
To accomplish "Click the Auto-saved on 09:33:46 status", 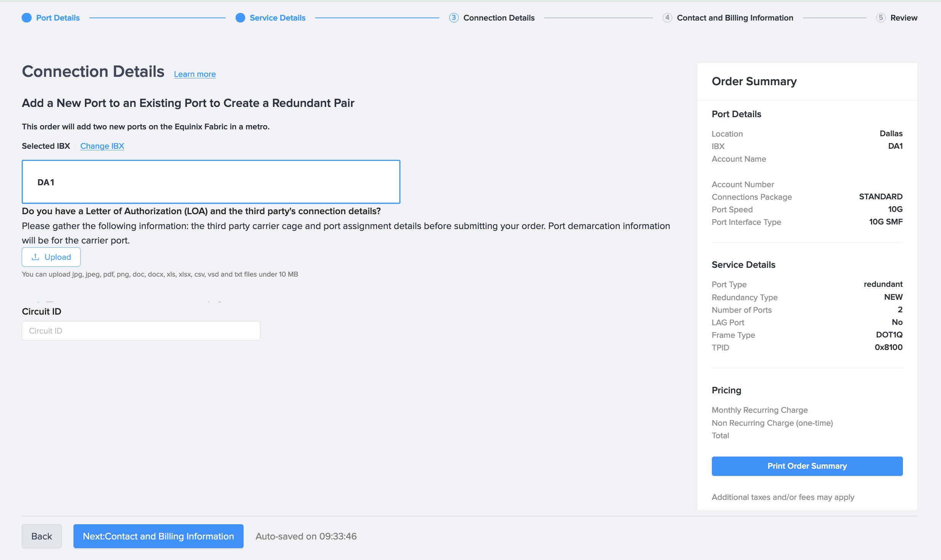I will point(306,536).
